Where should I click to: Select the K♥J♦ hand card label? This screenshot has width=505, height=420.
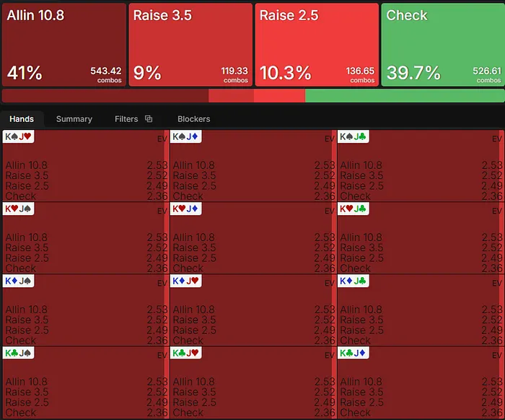[x=186, y=209]
